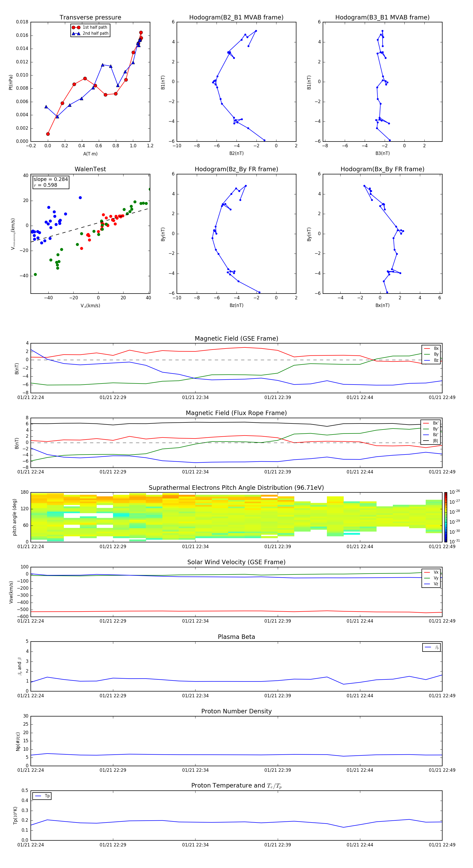
Task: Click 'Vz' in solar wind velocity legend
Action: tap(436, 584)
